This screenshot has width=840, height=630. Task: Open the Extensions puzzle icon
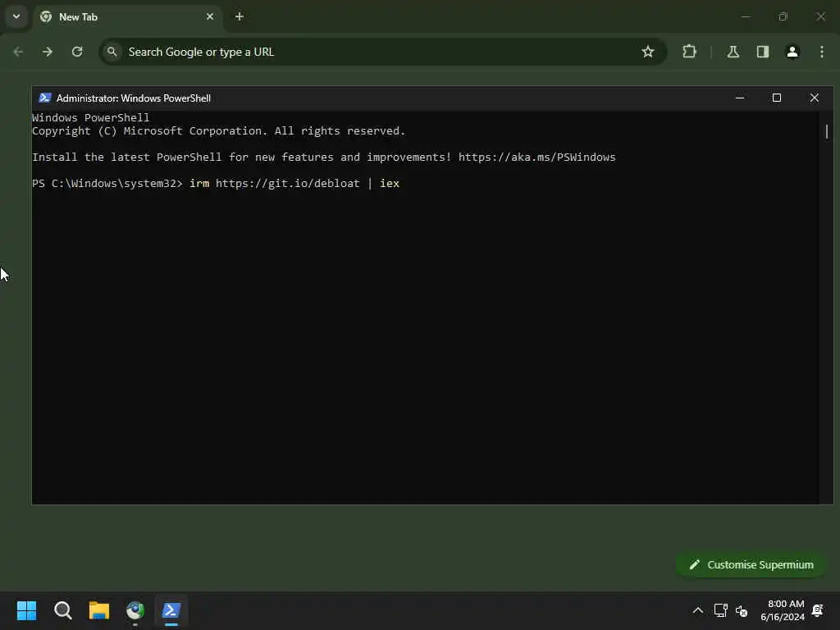(x=689, y=52)
